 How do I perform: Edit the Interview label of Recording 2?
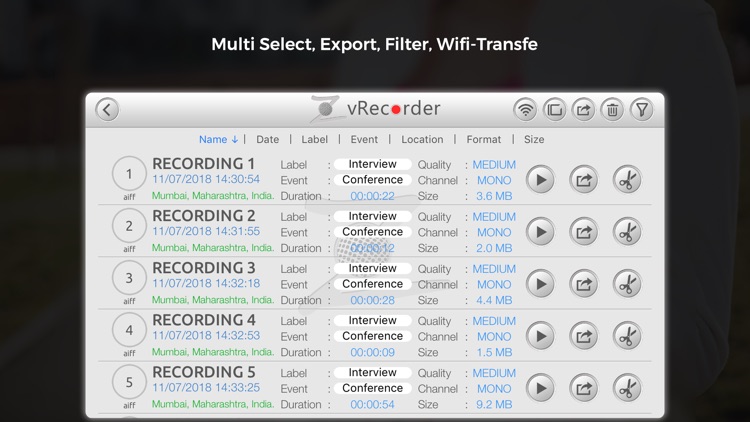tap(373, 216)
